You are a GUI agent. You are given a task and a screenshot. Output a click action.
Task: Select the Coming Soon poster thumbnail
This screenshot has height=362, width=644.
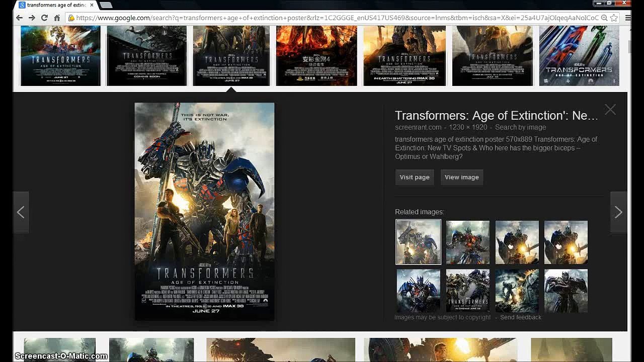147,56
